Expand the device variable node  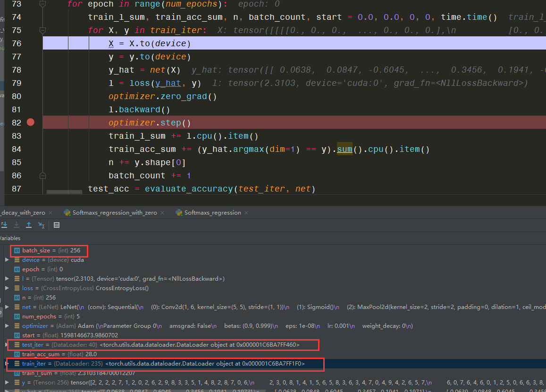[x=7, y=260]
